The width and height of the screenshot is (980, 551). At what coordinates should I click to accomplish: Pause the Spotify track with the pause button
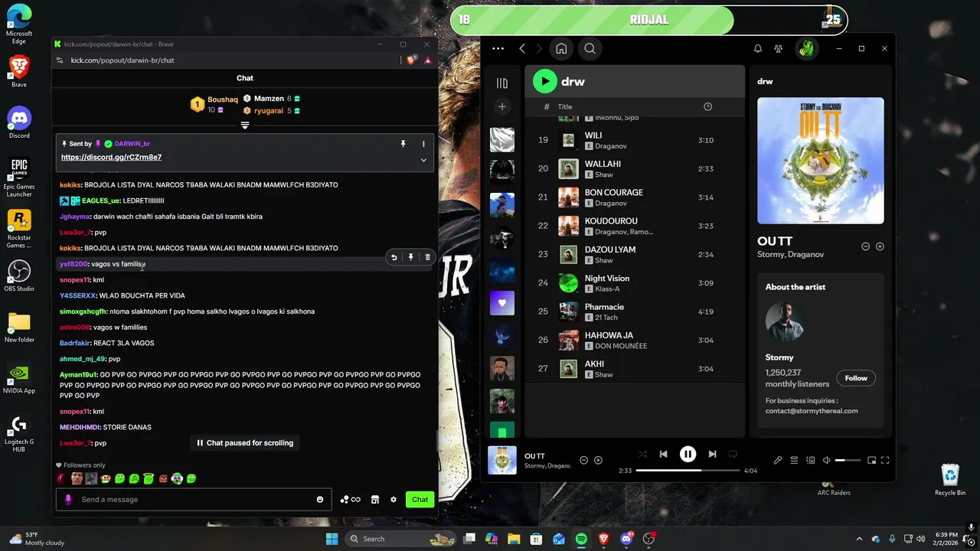click(688, 454)
